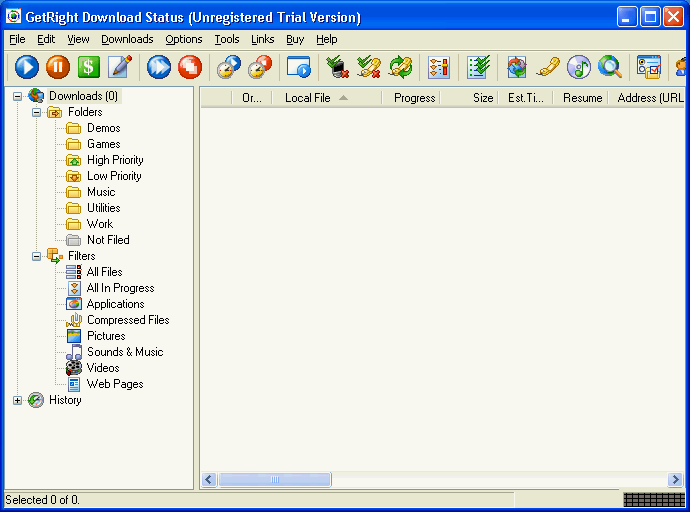
Task: Click the checklist with green checkmarks icon
Action: (478, 67)
